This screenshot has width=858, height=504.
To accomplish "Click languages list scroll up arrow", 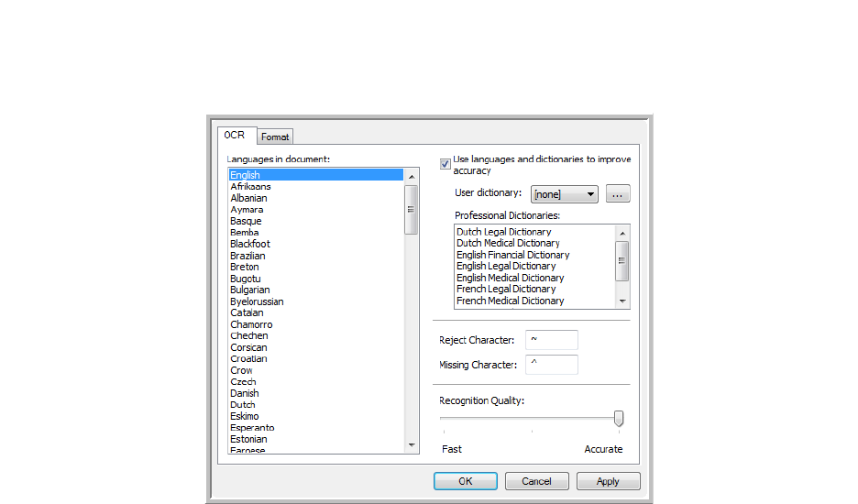I will pos(412,177).
